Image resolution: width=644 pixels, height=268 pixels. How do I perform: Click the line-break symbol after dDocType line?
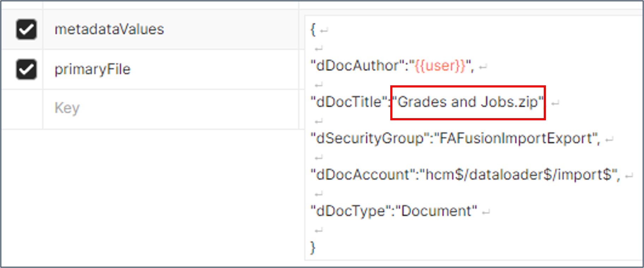click(487, 211)
